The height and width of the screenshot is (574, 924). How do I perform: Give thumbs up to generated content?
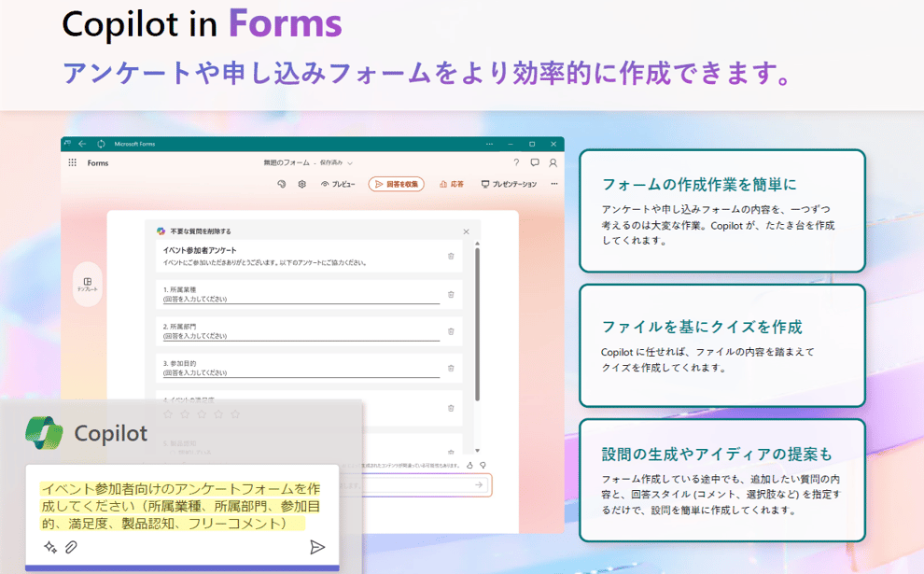(x=469, y=466)
